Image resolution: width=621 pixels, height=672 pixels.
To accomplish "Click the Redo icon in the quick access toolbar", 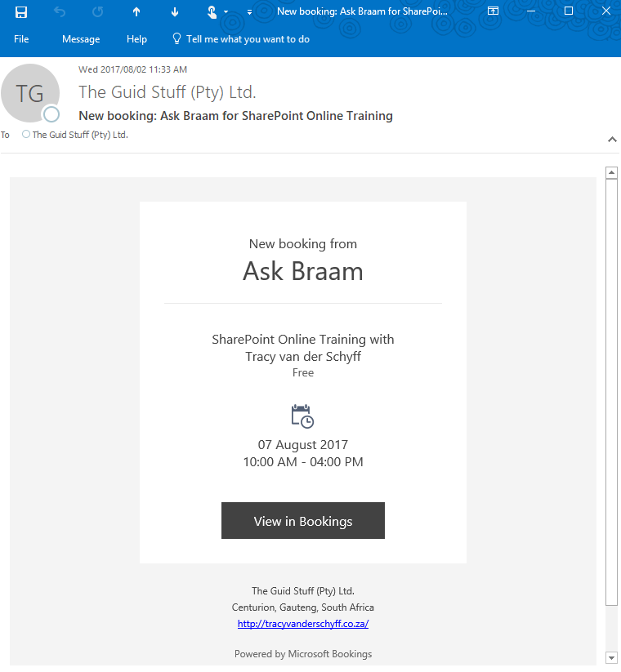I will point(97,11).
